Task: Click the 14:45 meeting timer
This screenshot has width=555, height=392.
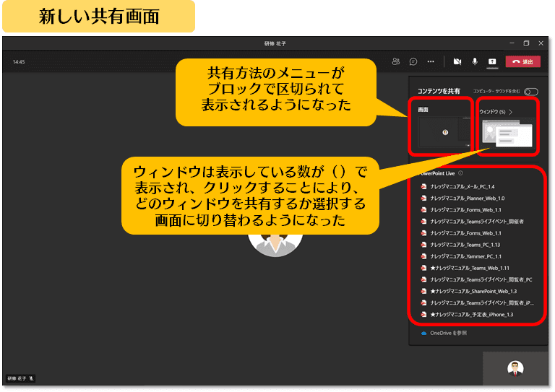Action: click(19, 62)
